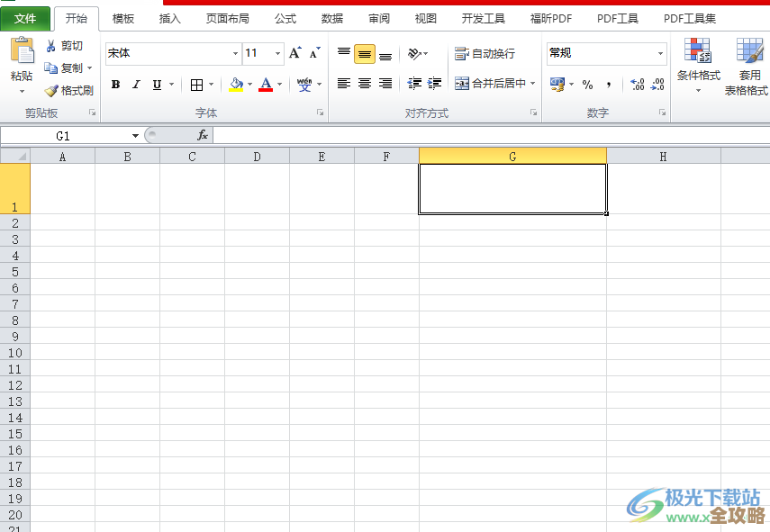This screenshot has width=770, height=532.
Task: Switch to the 插入 ribbon tab
Action: click(169, 18)
